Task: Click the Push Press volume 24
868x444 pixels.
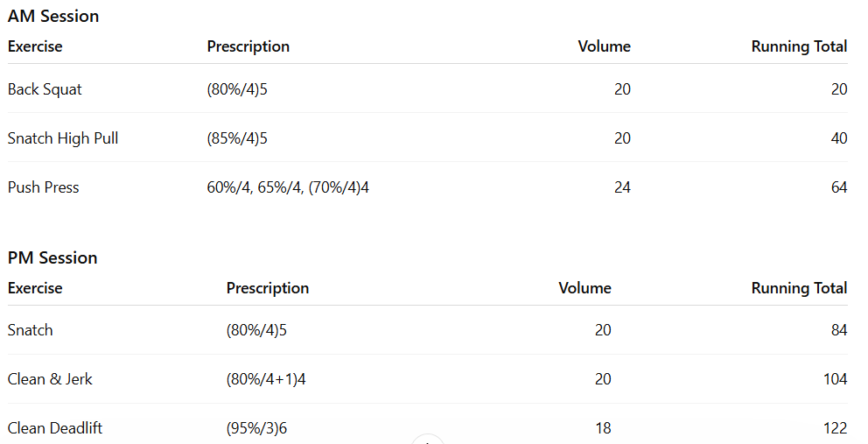Action: (622, 187)
